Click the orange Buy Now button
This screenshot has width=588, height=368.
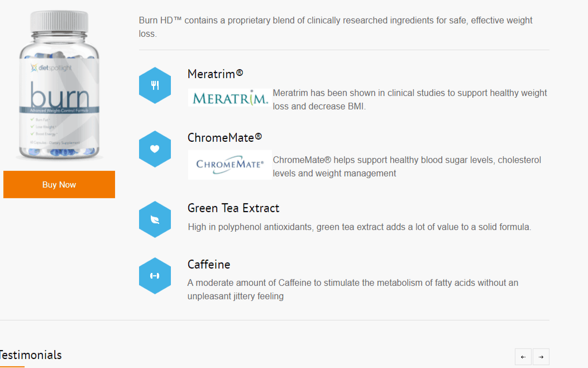59,185
